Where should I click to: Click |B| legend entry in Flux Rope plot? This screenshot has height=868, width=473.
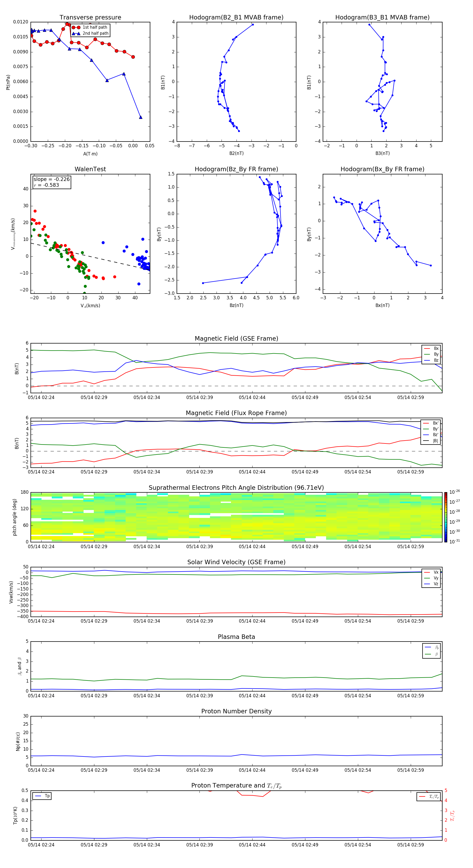tap(431, 441)
